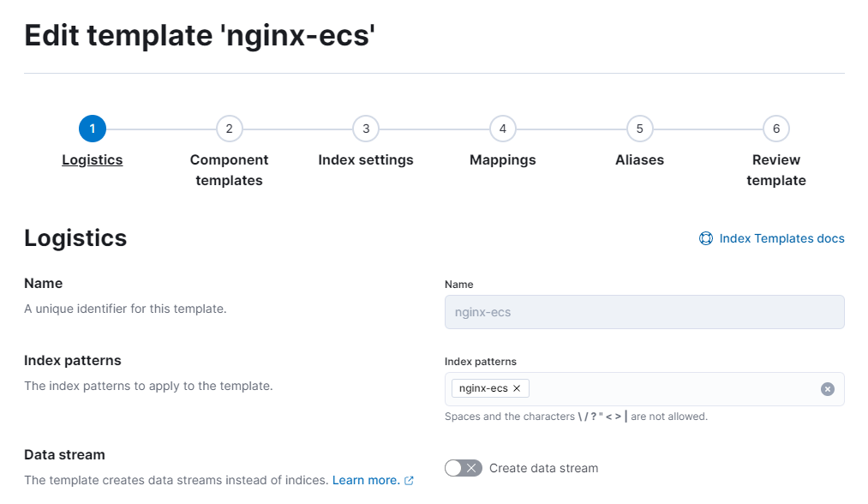This screenshot has height=504, width=868.
Task: Click step 1 circle icon for Logistics
Action: tap(92, 129)
